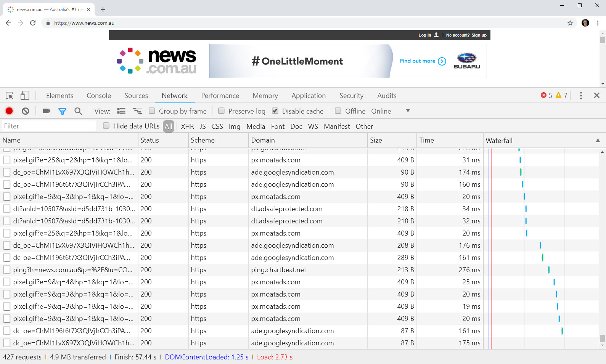Sort requests by Size column

coord(392,140)
